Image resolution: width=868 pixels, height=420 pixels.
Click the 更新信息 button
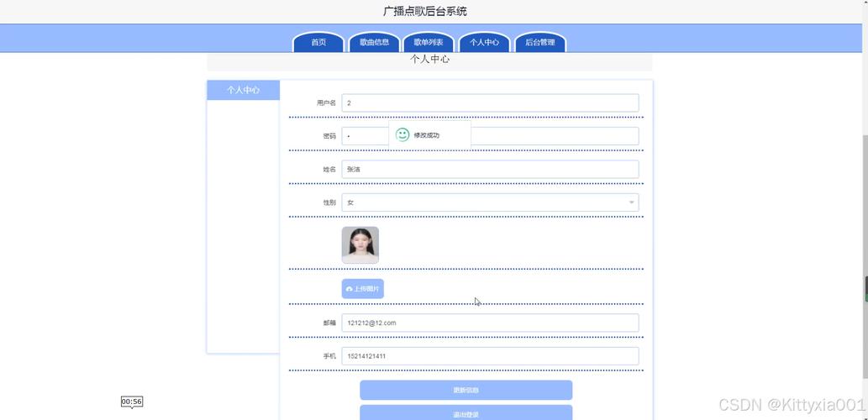pos(466,390)
